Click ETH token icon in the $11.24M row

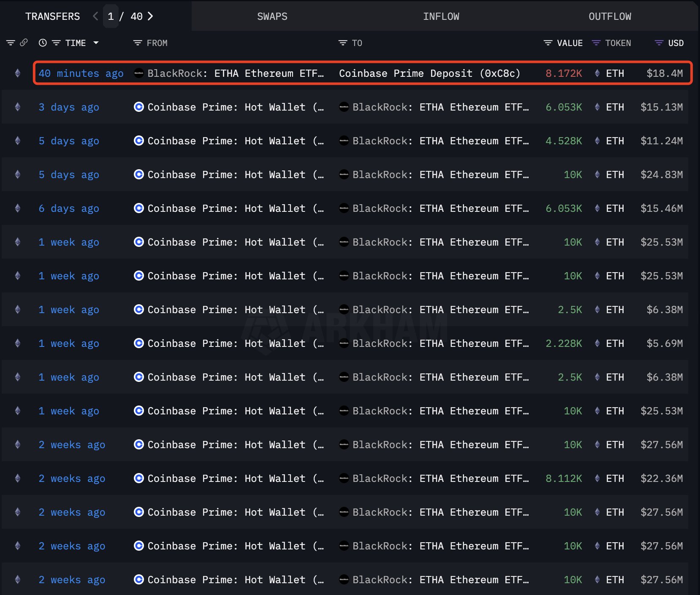pos(597,141)
